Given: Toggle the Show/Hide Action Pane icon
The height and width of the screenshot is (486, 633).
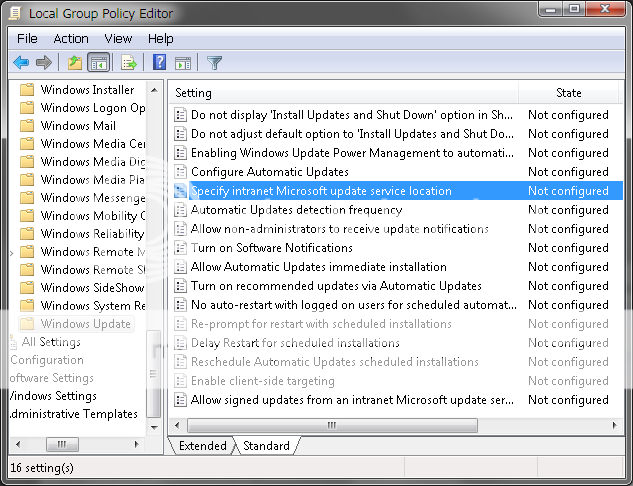Looking at the screenshot, I should tap(183, 63).
